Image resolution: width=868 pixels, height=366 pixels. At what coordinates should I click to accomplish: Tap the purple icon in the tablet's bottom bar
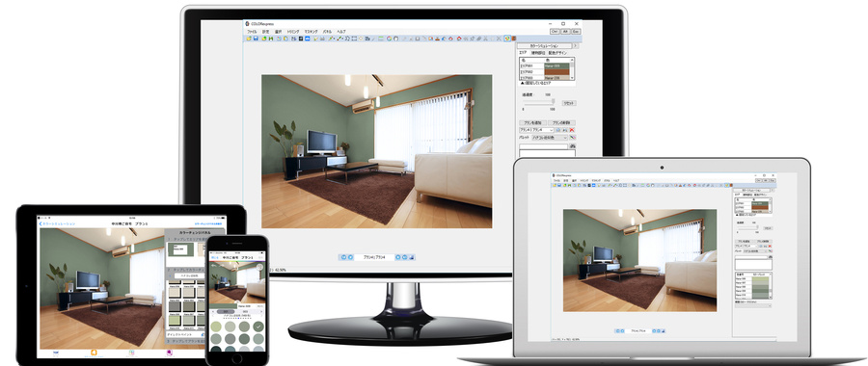pos(170,353)
